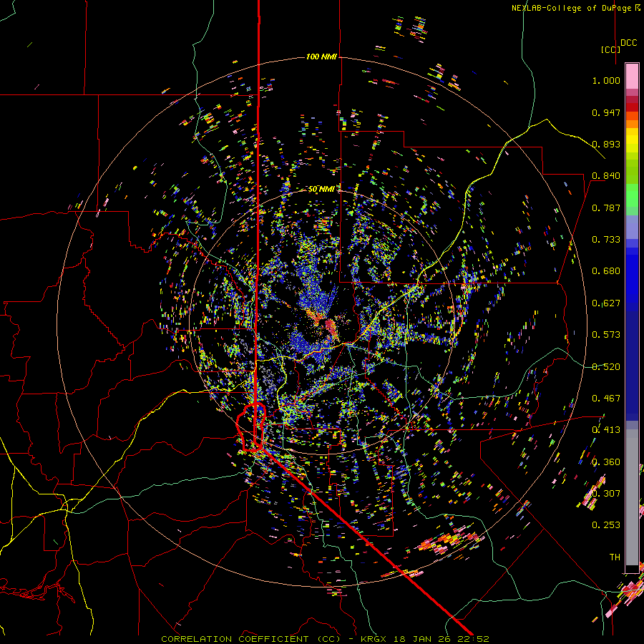Click the 0.893 color scale value
The image size is (644, 644).
click(x=606, y=144)
